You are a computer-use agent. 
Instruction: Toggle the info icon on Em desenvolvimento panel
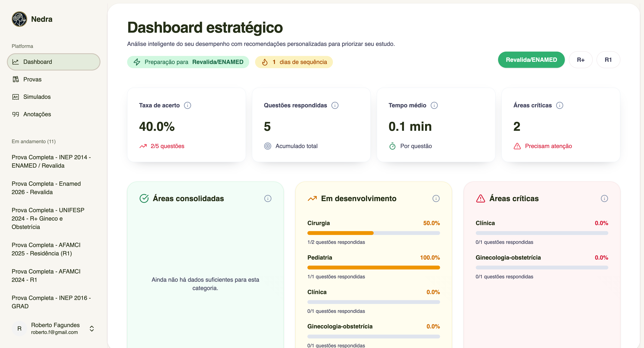(436, 198)
